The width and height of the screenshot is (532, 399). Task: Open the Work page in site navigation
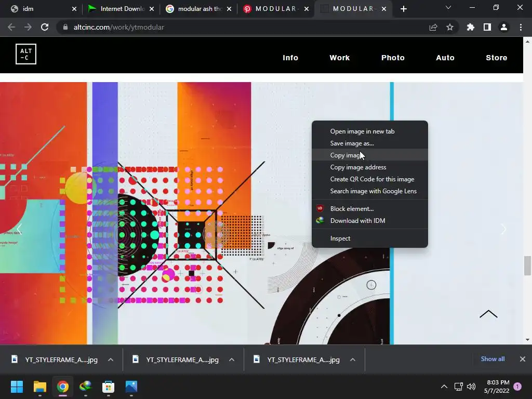340,58
